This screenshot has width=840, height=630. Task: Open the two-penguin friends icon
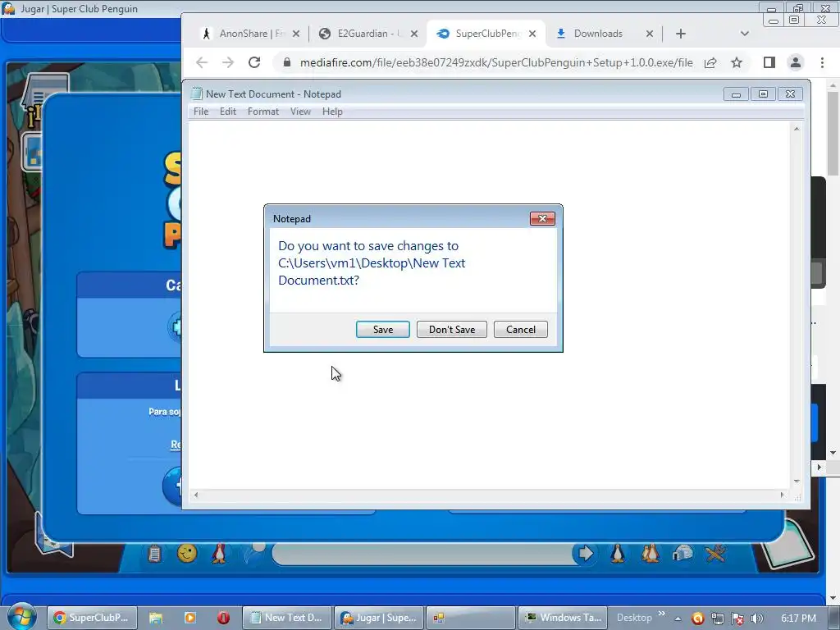pos(651,554)
